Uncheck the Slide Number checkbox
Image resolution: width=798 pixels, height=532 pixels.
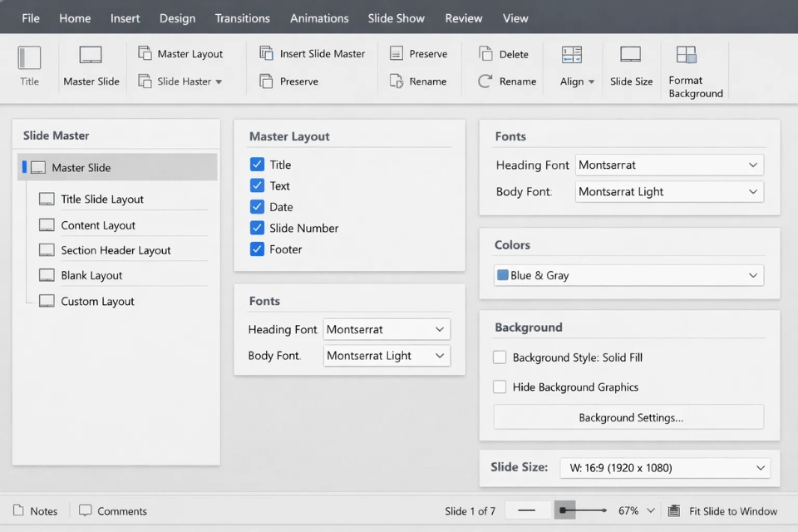[x=257, y=228]
